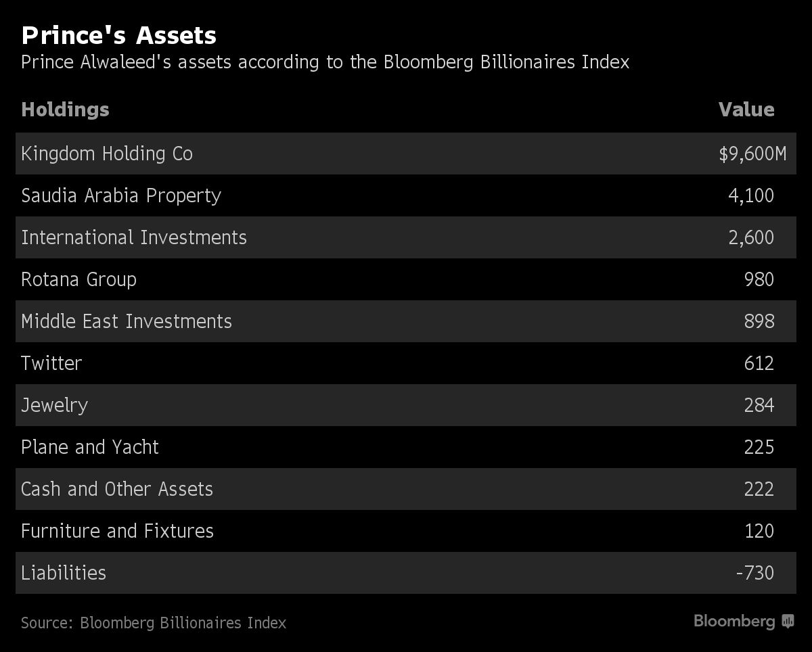Screen dimensions: 812x652
Task: Click the Prince's Assets title
Action: point(119,35)
